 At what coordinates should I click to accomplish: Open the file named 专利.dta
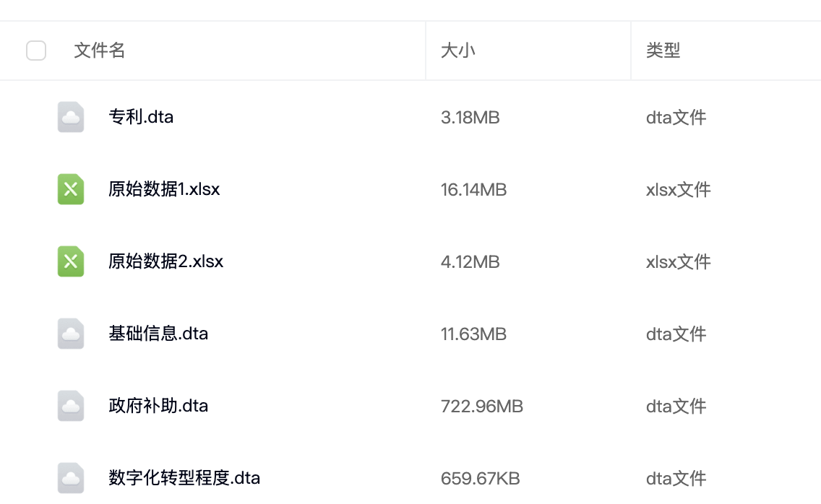point(141,117)
